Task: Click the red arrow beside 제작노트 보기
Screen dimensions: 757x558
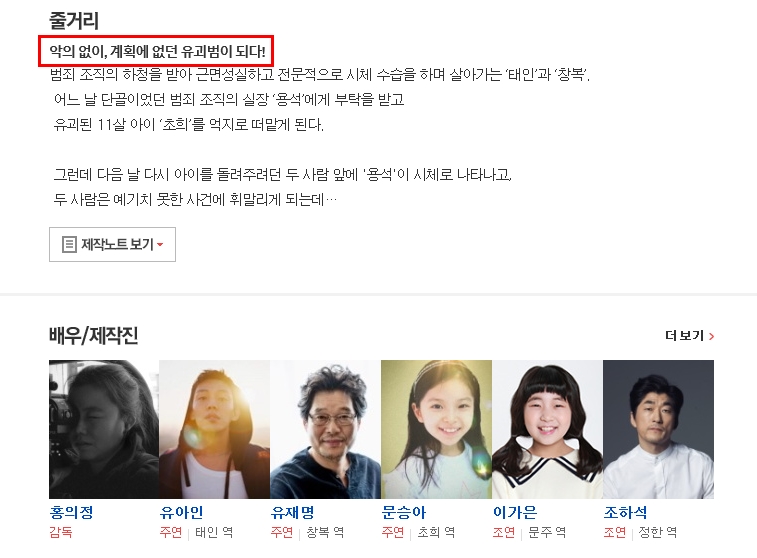Action: 160,245
